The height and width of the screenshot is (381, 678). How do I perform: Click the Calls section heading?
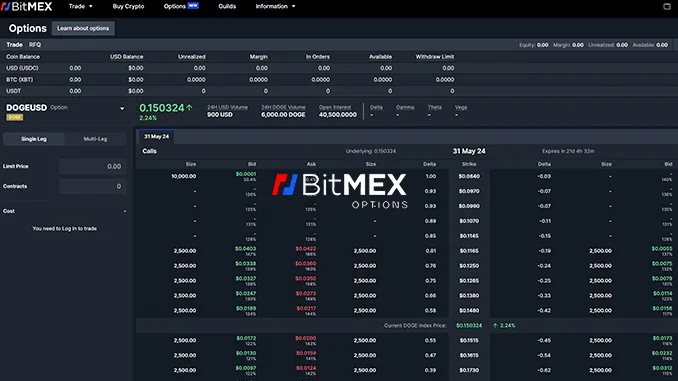click(150, 151)
